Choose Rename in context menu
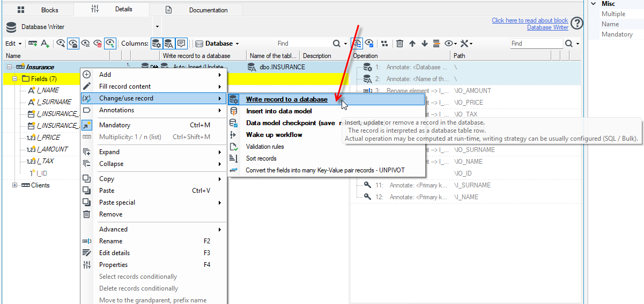The image size is (644, 304). 154,241
